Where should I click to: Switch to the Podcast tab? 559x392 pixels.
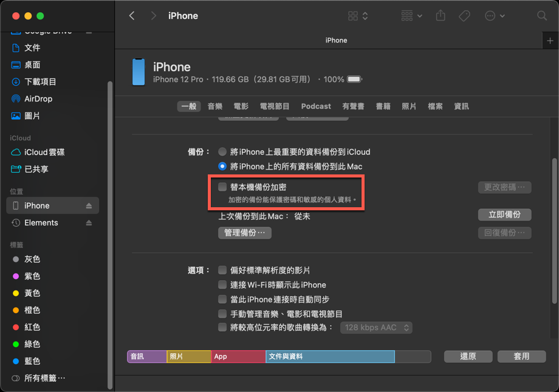coord(316,106)
